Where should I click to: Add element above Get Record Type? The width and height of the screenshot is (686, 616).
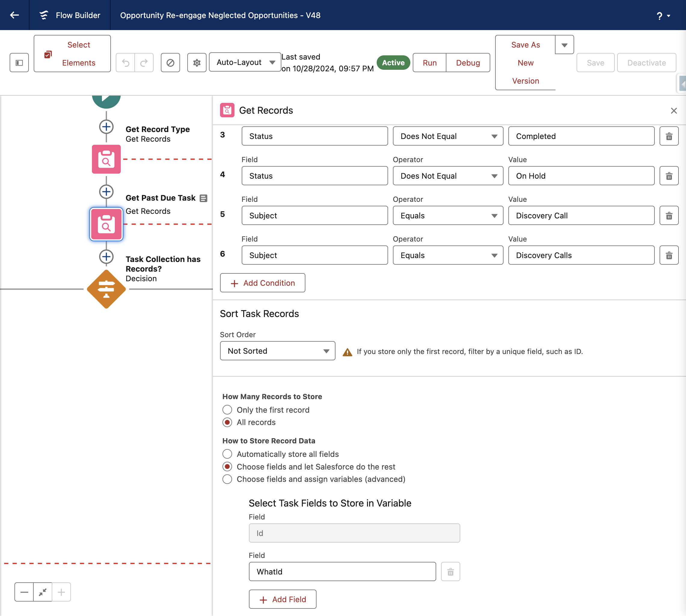click(x=106, y=127)
